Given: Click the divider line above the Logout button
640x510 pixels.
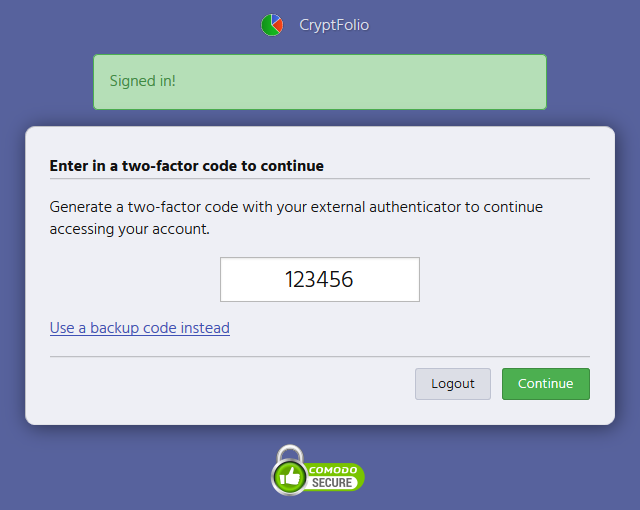Looking at the screenshot, I should [x=320, y=356].
